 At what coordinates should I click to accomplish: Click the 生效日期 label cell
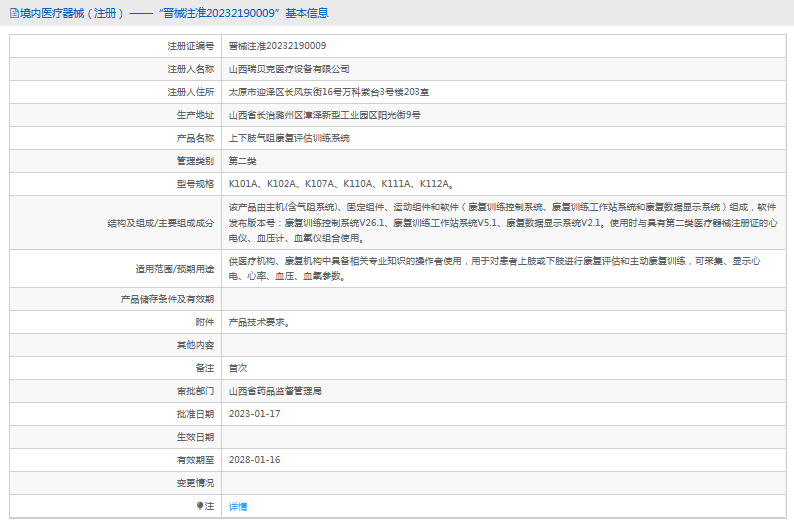[x=115, y=437]
